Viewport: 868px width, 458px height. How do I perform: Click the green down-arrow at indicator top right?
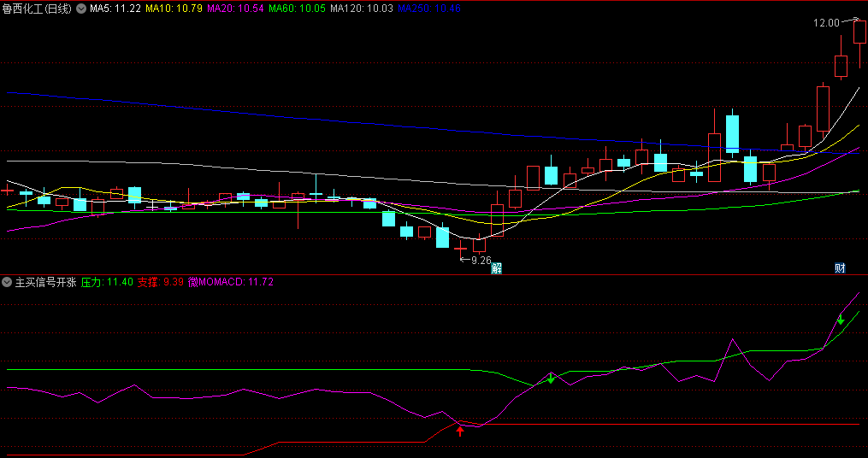coord(841,320)
